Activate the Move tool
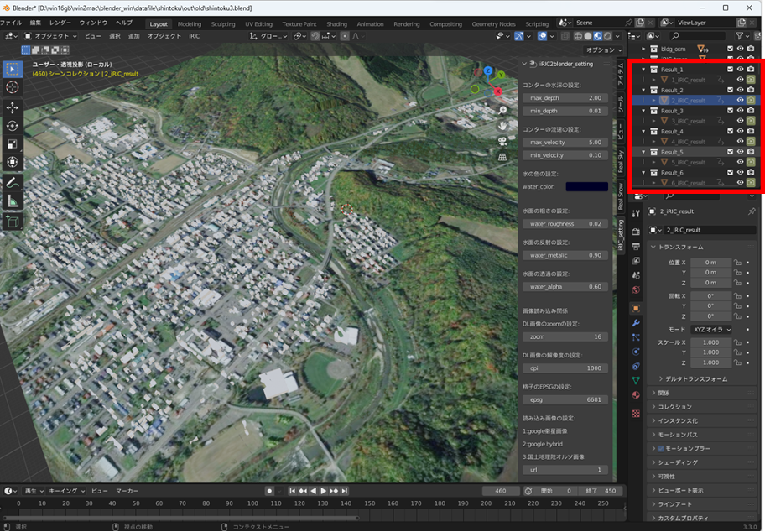The width and height of the screenshot is (765, 532). (x=13, y=108)
